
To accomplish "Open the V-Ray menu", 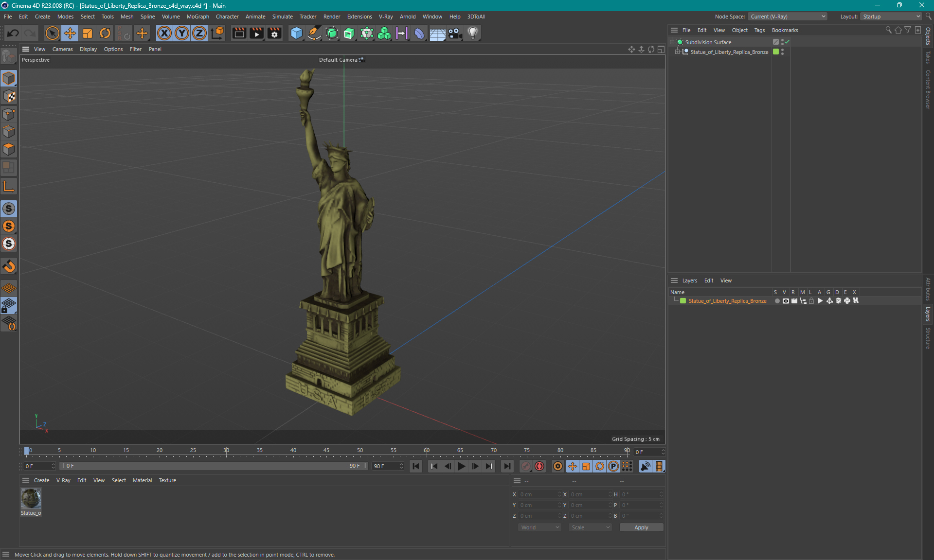I will 386,17.
